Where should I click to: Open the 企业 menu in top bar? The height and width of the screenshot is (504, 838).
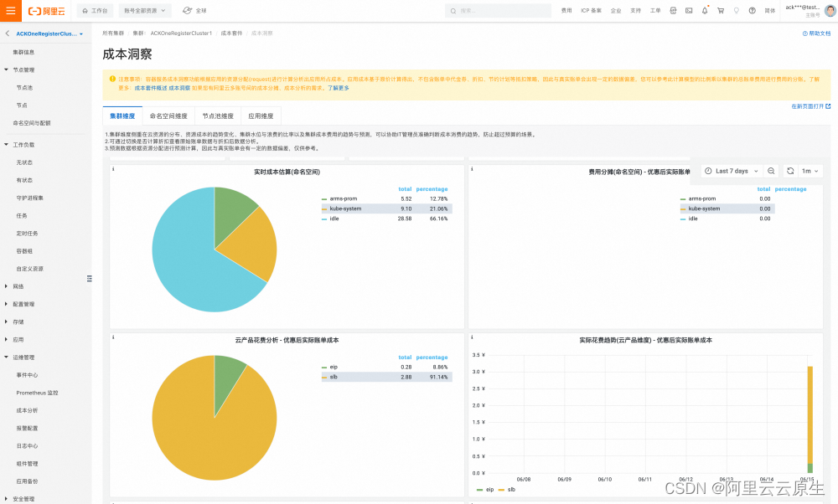tap(616, 11)
